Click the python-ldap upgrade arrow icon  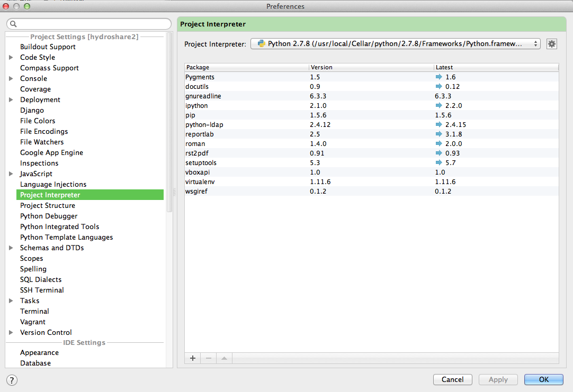(x=438, y=124)
